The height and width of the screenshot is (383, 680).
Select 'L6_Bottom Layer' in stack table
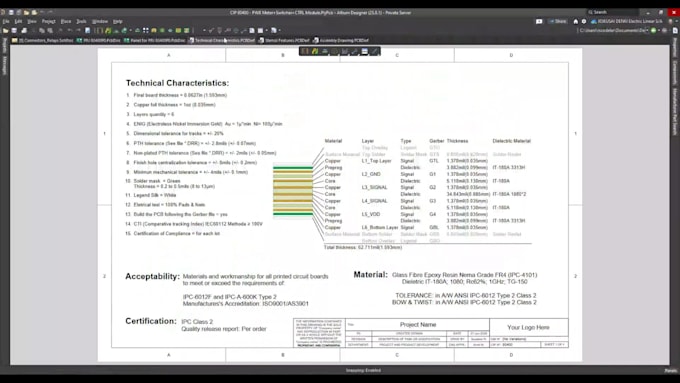380,227
